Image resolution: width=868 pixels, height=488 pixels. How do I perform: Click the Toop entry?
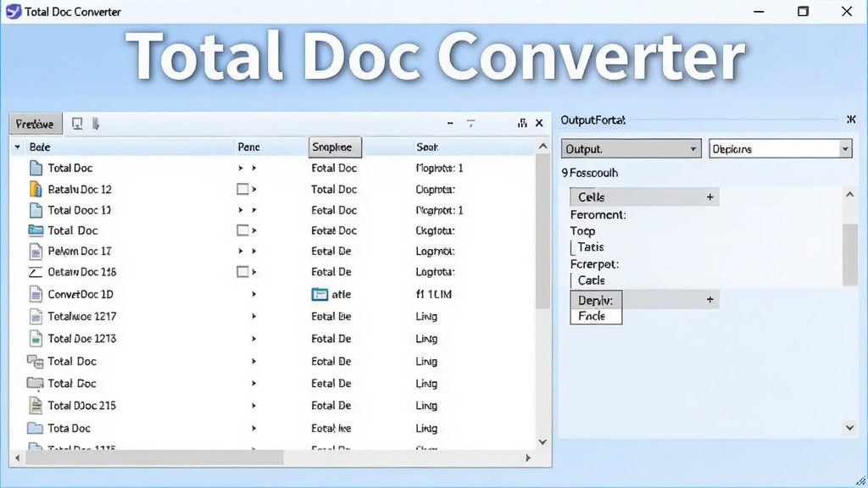point(583,231)
